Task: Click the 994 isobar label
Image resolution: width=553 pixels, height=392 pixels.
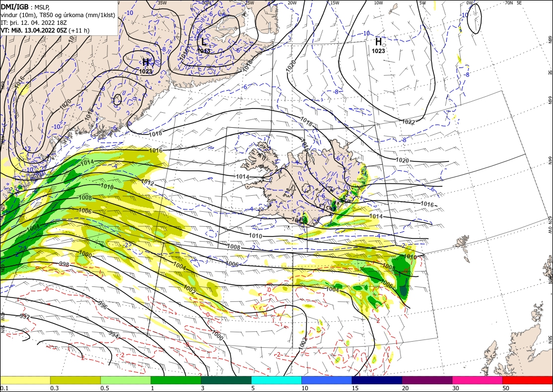Action: click(x=113, y=333)
